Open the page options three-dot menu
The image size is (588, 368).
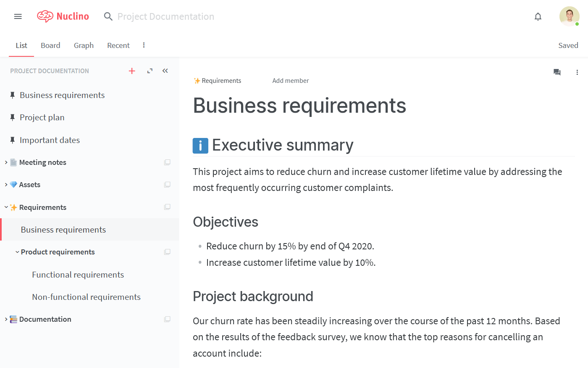(x=577, y=72)
